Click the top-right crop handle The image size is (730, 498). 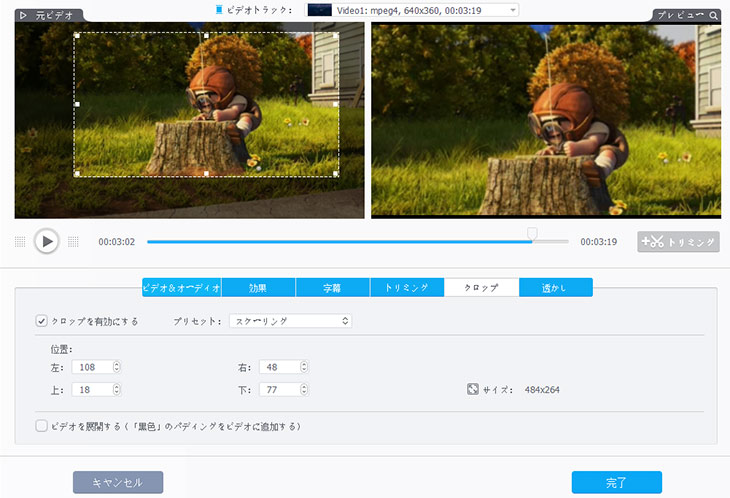(336, 35)
